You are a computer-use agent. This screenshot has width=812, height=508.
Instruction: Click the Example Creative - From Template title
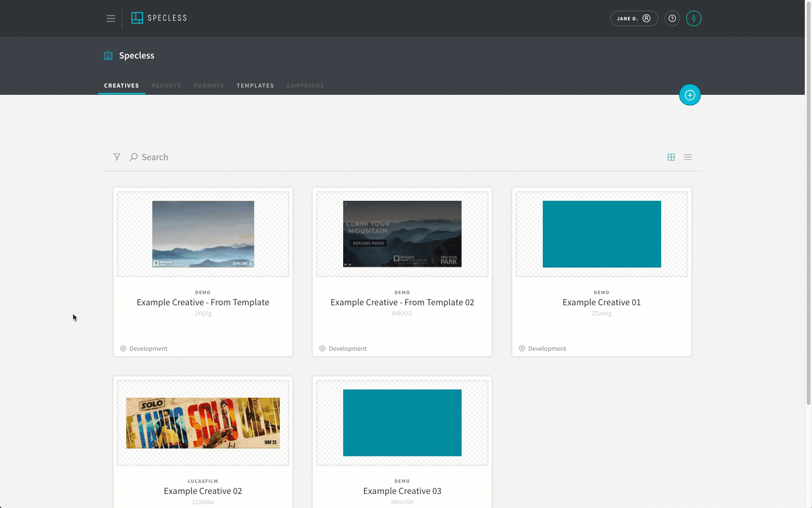click(203, 302)
